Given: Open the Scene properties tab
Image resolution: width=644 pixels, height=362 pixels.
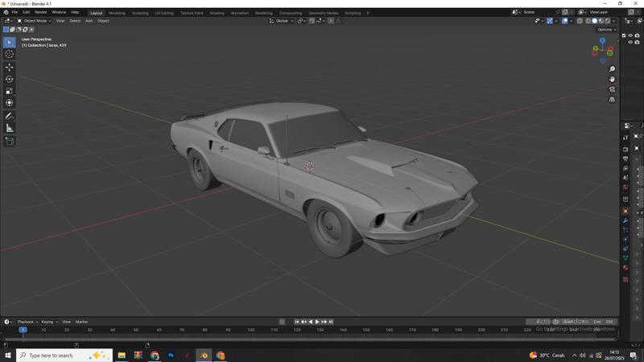Looking at the screenshot, I should [625, 178].
